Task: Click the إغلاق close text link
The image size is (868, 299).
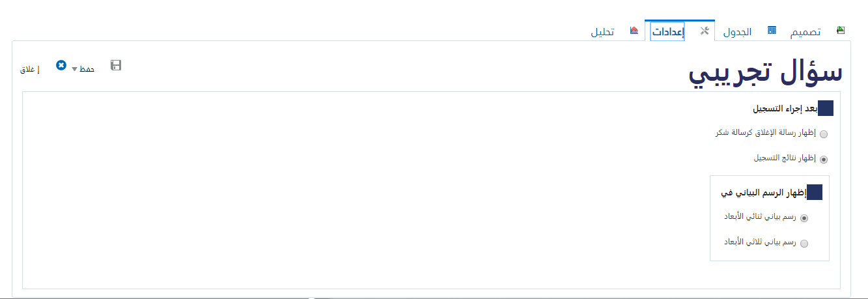Action: click(x=29, y=69)
